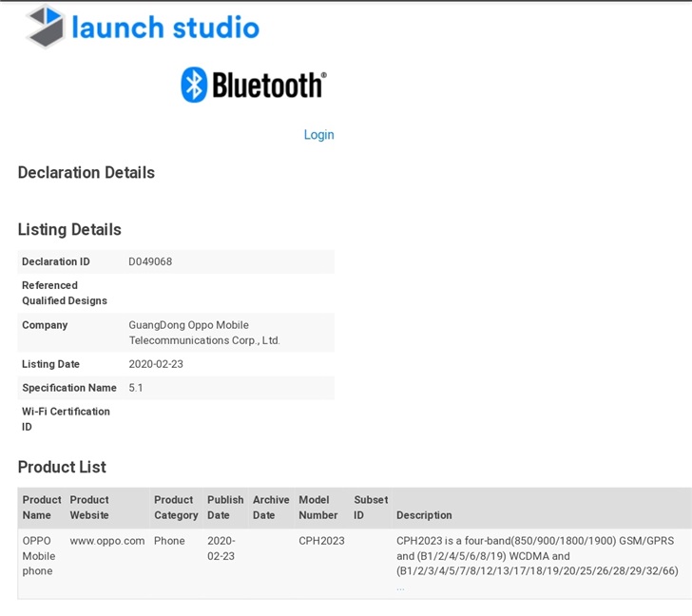This screenshot has height=616, width=692.
Task: Select the Listing Details heading
Action: coord(69,229)
